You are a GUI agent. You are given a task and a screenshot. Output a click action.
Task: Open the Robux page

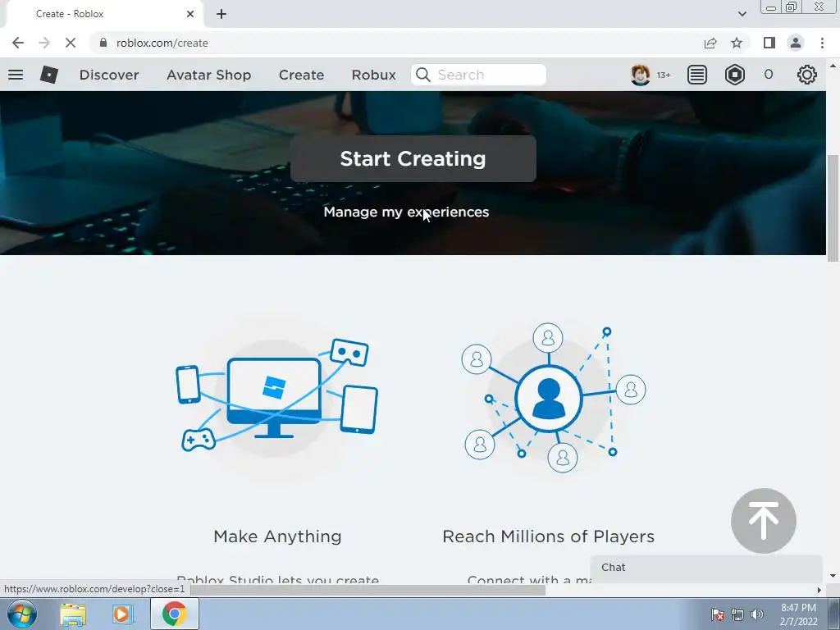click(x=374, y=75)
